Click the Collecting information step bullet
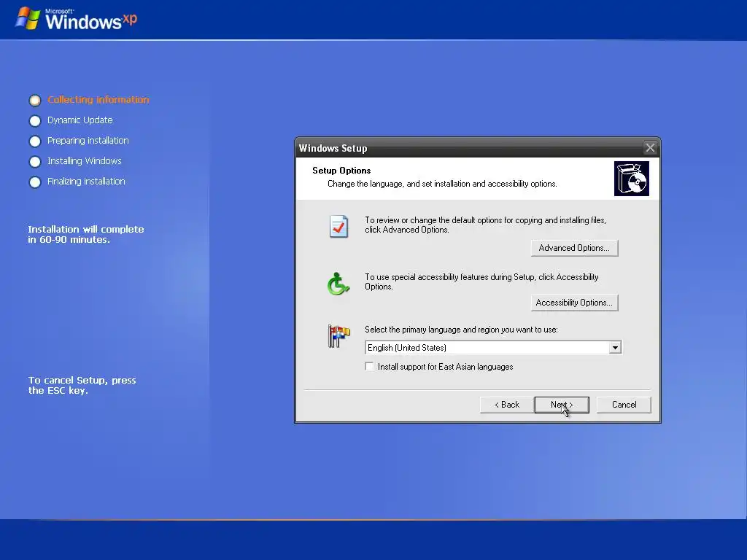 (35, 101)
